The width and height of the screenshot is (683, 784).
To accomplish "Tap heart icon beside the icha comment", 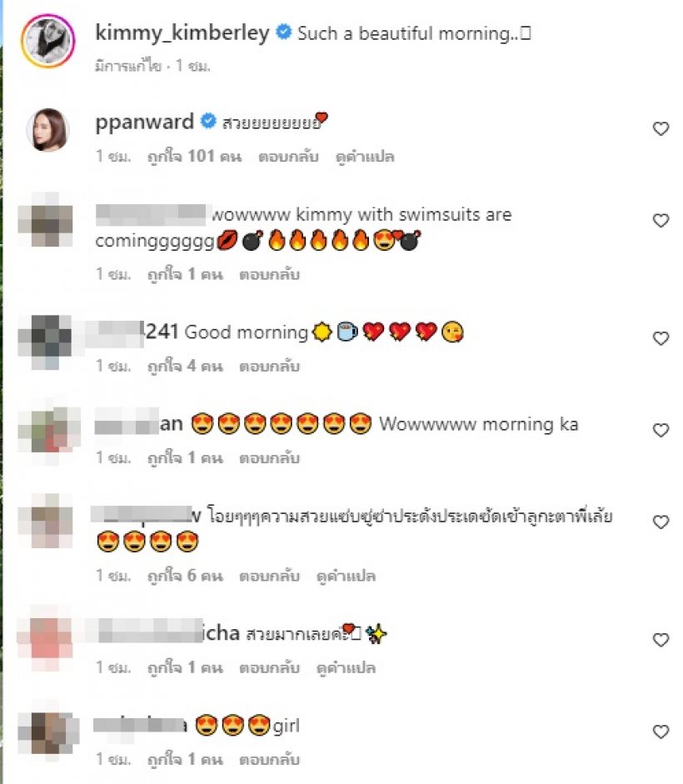I will point(661,640).
